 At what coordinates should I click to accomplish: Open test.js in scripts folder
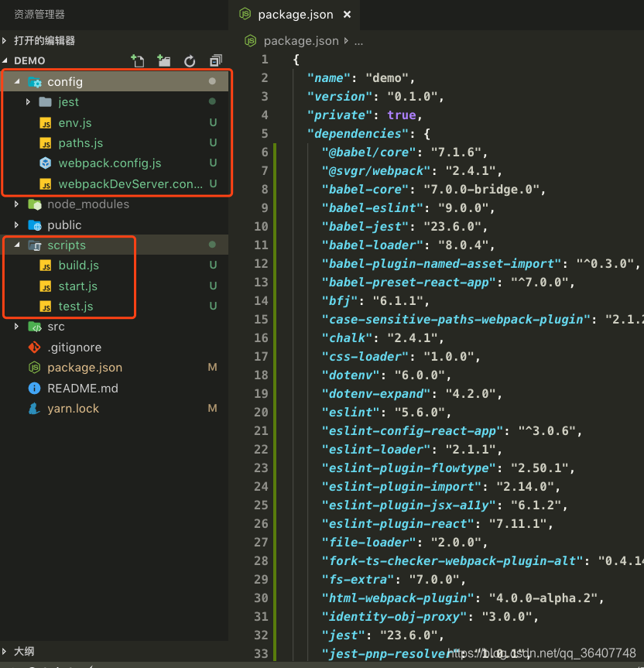coord(76,307)
